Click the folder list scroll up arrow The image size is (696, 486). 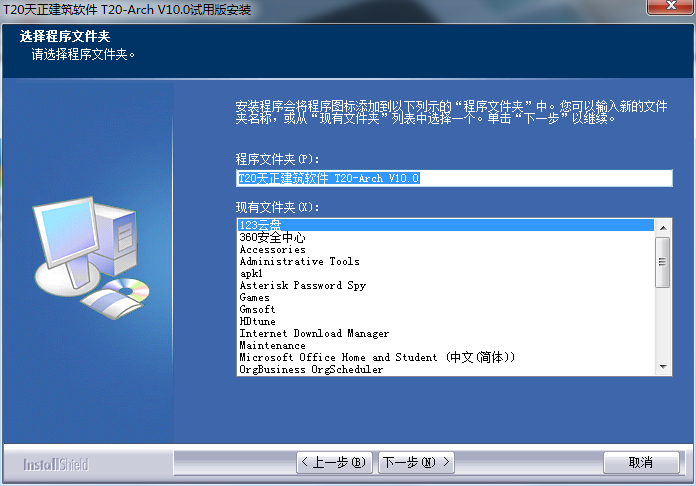(x=663, y=228)
